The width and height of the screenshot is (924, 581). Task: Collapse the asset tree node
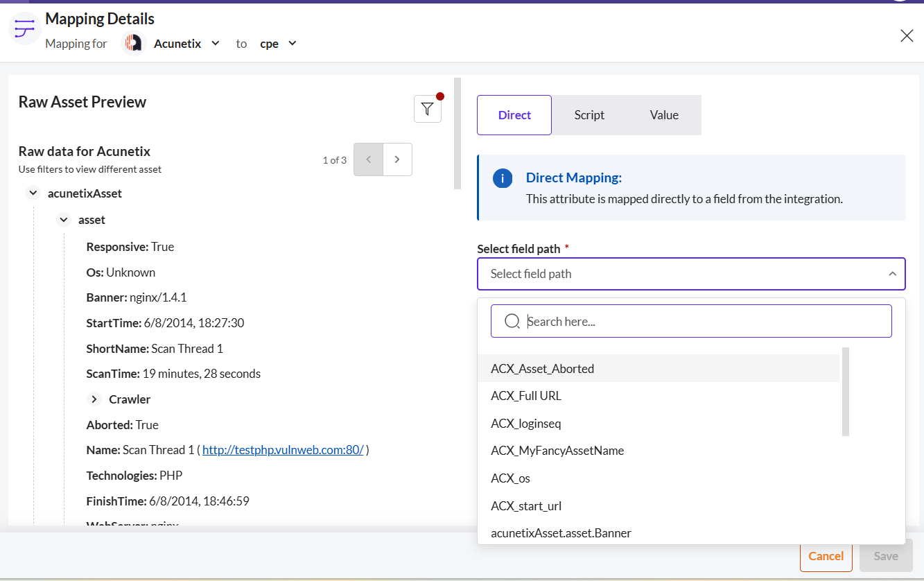point(64,220)
